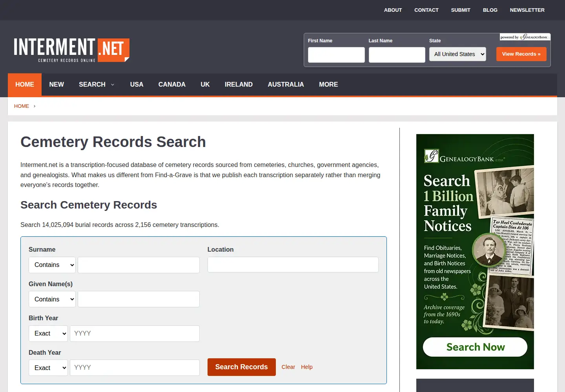Click the Clear link
Image resolution: width=565 pixels, height=392 pixels.
pyautogui.click(x=288, y=367)
